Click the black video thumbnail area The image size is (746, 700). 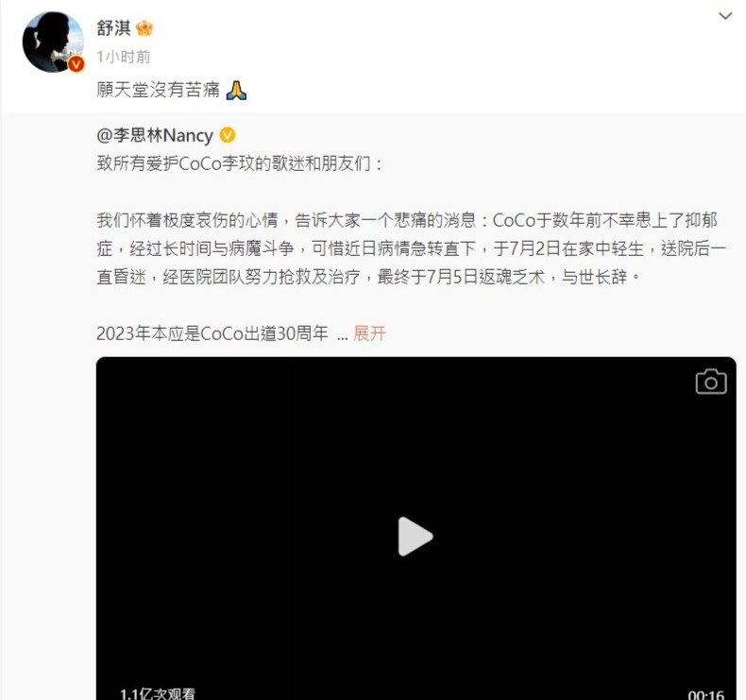415,528
